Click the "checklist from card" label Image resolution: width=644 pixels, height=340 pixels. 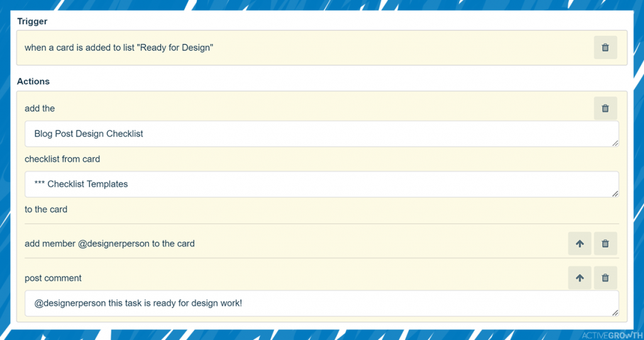62,159
